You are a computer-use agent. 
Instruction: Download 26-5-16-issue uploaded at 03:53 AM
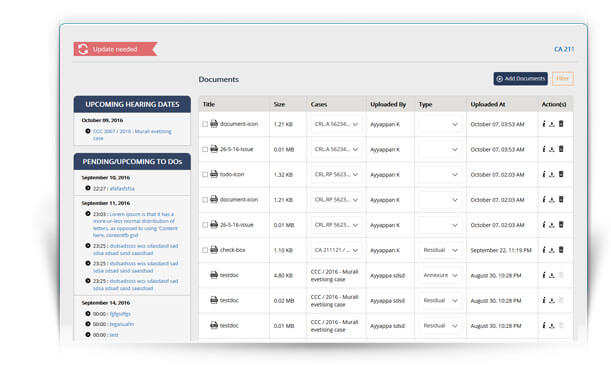pos(552,150)
